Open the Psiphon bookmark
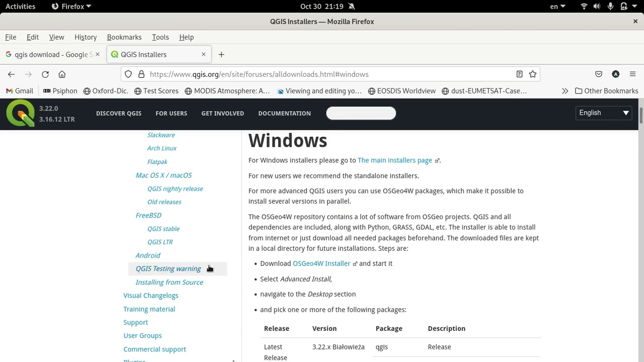Image resolution: width=644 pixels, height=362 pixels. coord(60,91)
